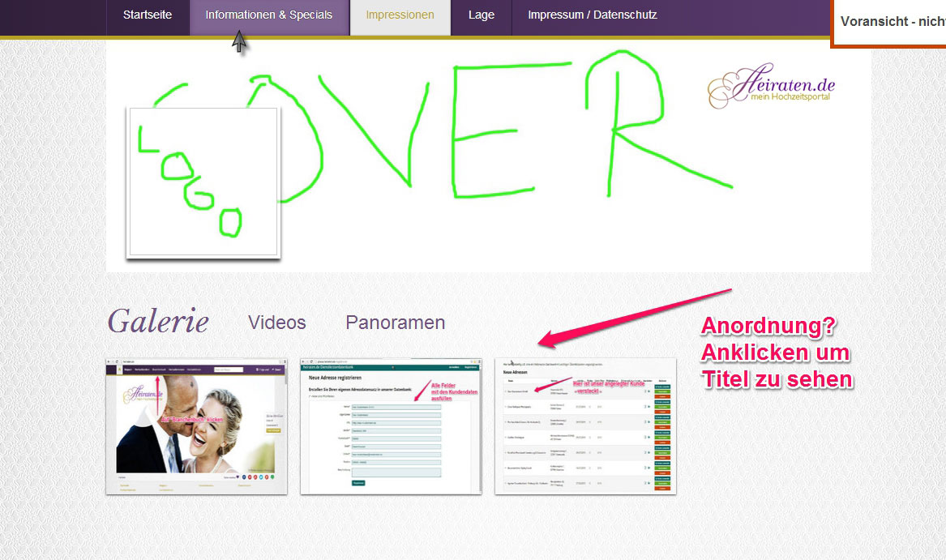This screenshot has height=560, width=946.
Task: Click the square Logo placeholder box
Action: coord(203,183)
